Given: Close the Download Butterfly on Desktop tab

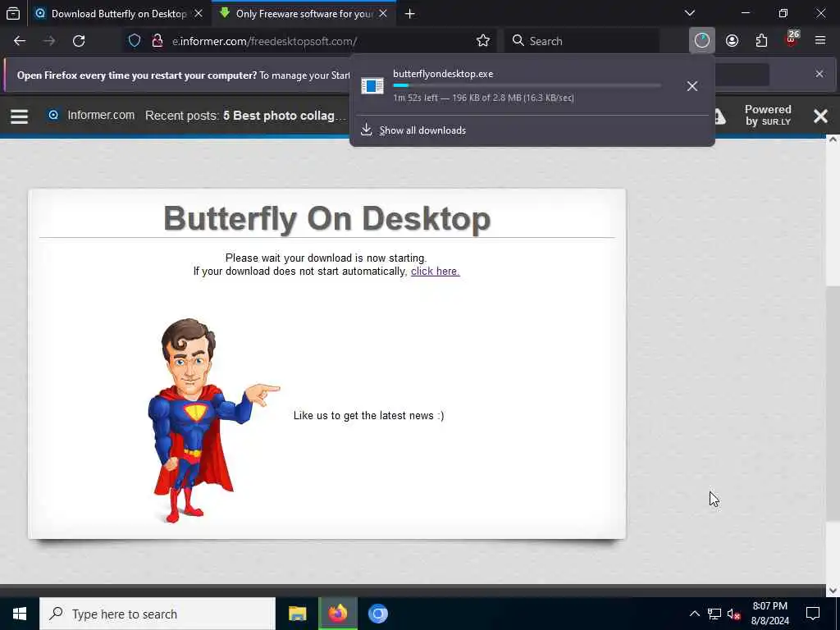Looking at the screenshot, I should click(x=199, y=14).
